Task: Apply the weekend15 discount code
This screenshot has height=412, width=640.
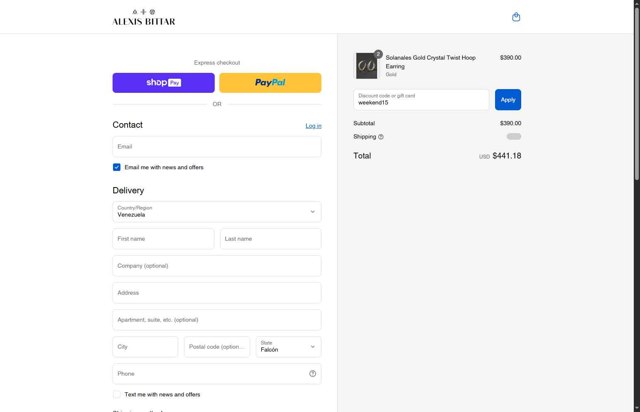Action: tap(508, 100)
